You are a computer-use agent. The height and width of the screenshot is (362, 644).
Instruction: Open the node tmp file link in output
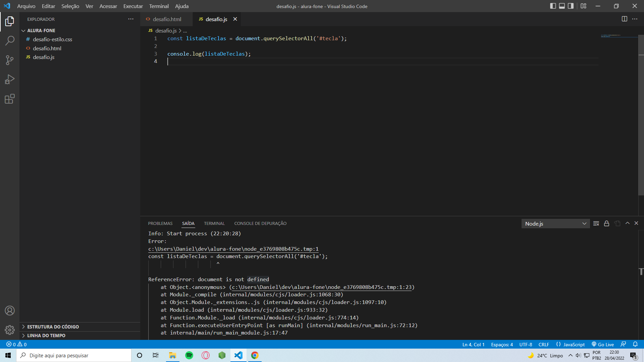(233, 249)
